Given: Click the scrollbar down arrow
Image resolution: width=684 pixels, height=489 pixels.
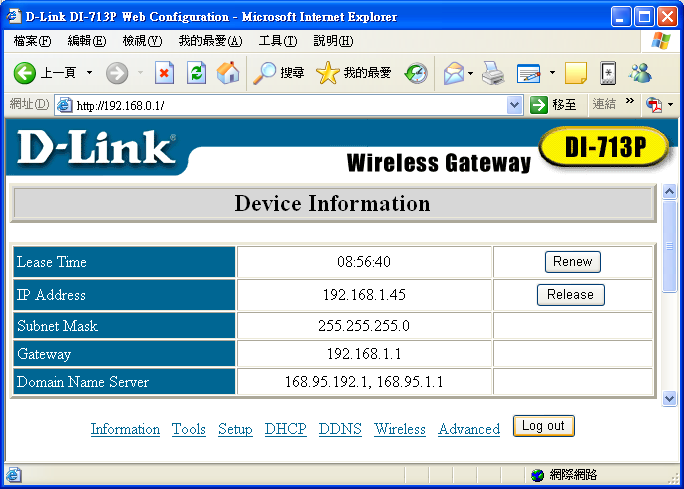Looking at the screenshot, I should pyautogui.click(x=669, y=398).
